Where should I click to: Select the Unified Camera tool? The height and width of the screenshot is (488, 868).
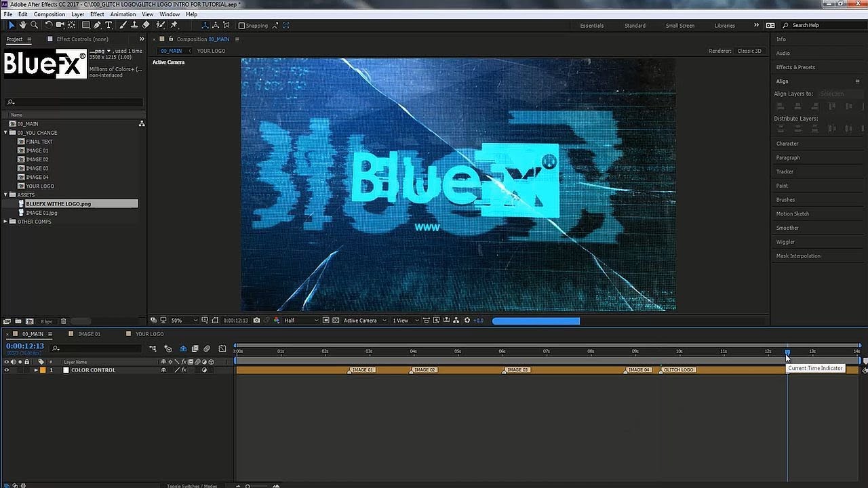click(x=60, y=25)
